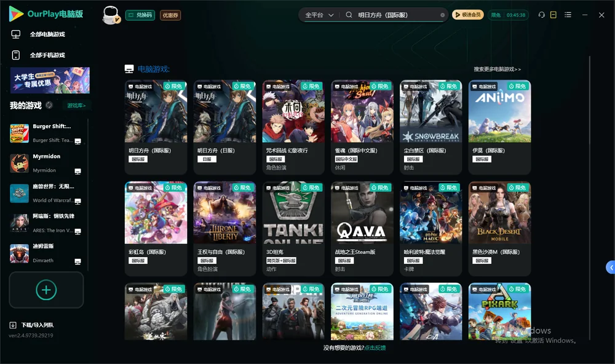Open customer service headset icon
The image size is (615, 364).
[x=542, y=15]
